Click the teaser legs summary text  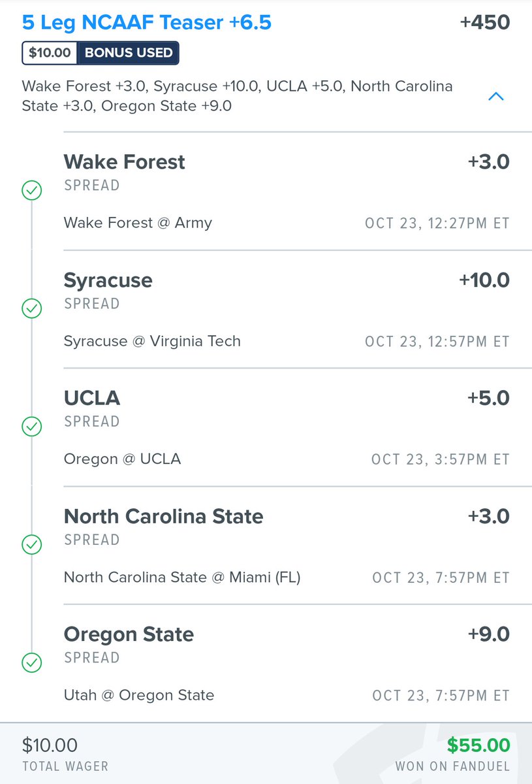pyautogui.click(x=238, y=96)
